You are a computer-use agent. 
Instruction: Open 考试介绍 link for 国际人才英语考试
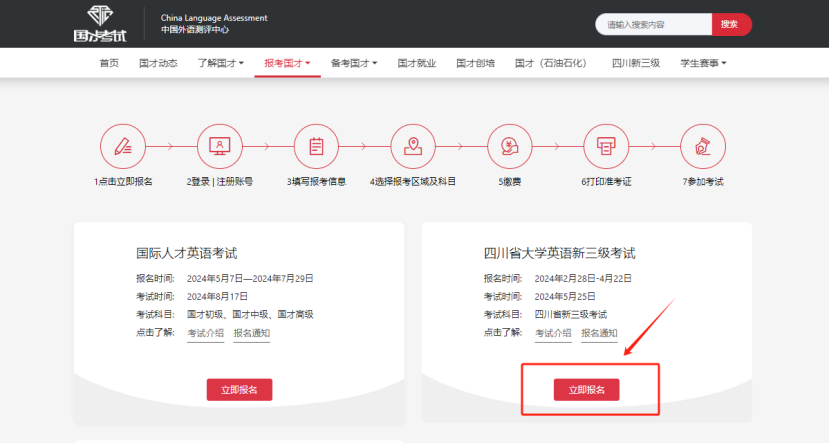click(x=205, y=333)
